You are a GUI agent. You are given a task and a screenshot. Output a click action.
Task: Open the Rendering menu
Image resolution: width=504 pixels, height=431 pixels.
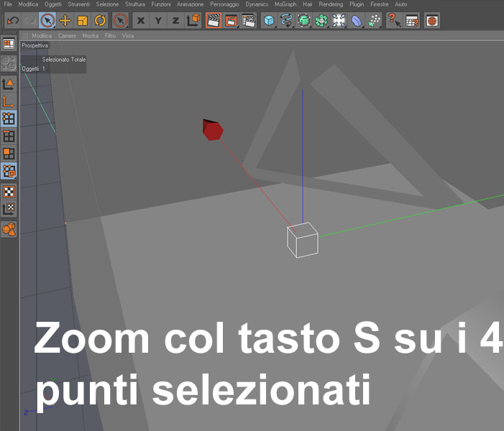click(x=331, y=4)
